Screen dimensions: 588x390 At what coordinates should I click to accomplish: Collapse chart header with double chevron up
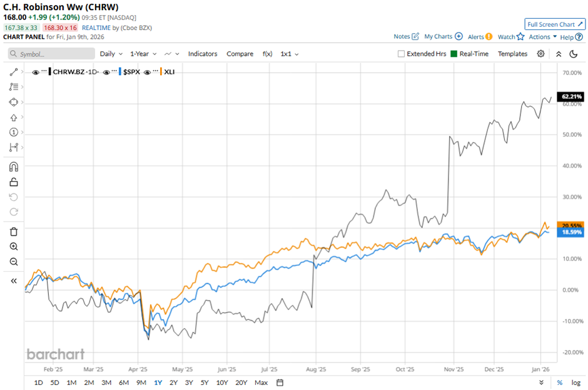tap(559, 54)
